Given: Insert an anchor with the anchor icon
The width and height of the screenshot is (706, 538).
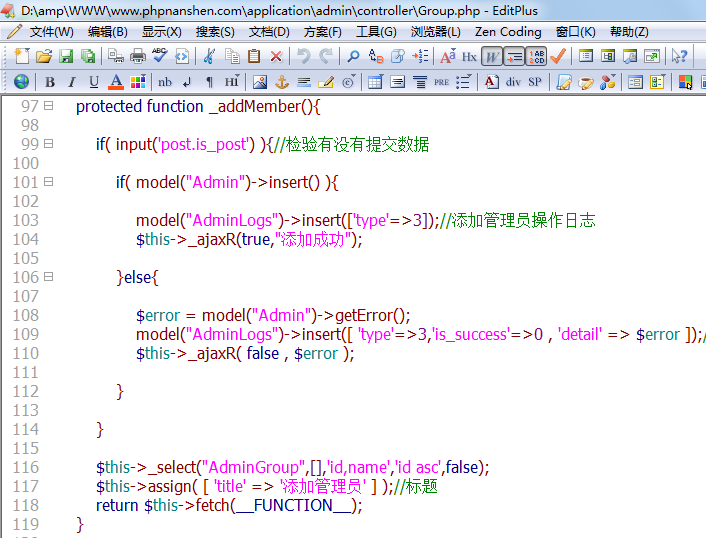Looking at the screenshot, I should pyautogui.click(x=282, y=82).
